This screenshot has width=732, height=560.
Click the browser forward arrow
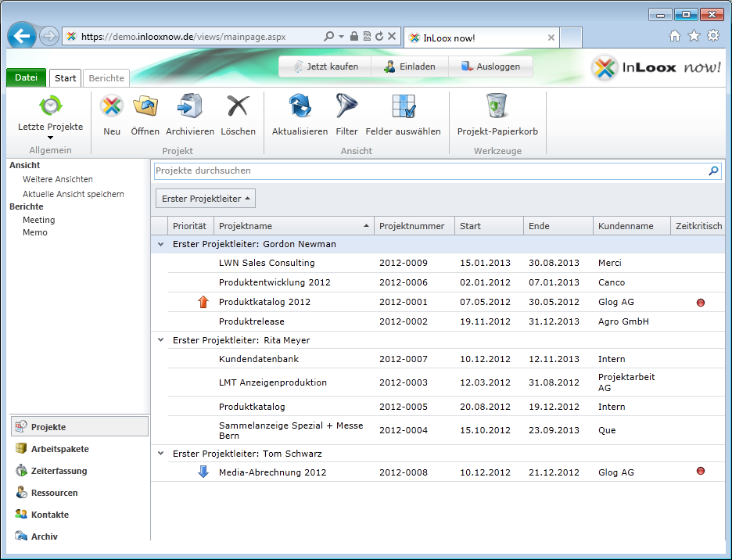pos(48,36)
